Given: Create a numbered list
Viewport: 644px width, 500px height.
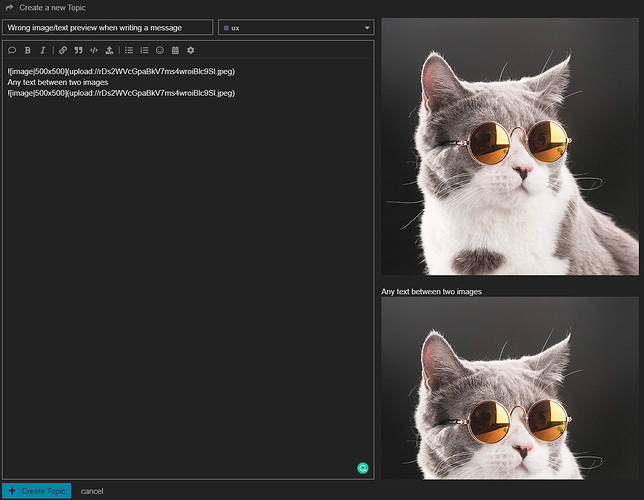Looking at the screenshot, I should 144,50.
